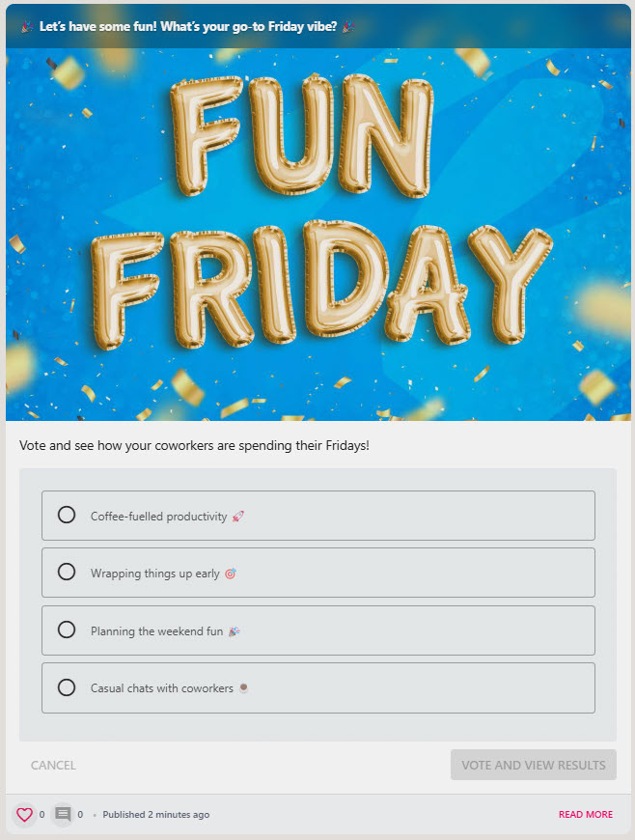Viewport: 635px width, 840px height.
Task: Open the Read More link
Action: pyautogui.click(x=586, y=814)
